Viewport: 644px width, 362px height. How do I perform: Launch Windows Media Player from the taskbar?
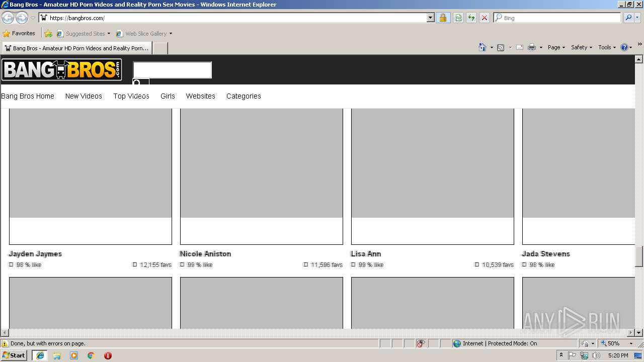coord(74,355)
